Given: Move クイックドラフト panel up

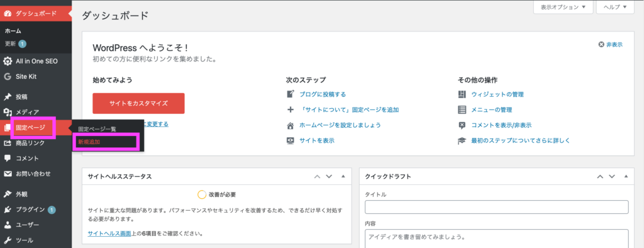Looking at the screenshot, I should pyautogui.click(x=600, y=176).
